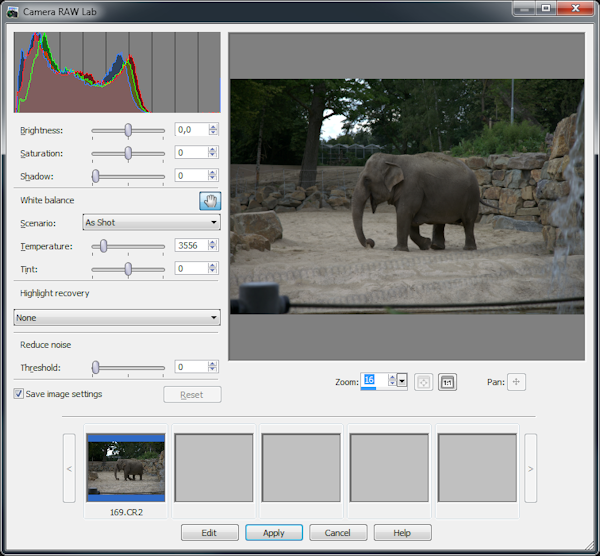Click the Pan navigation icon
600x556 pixels.
coord(516,381)
